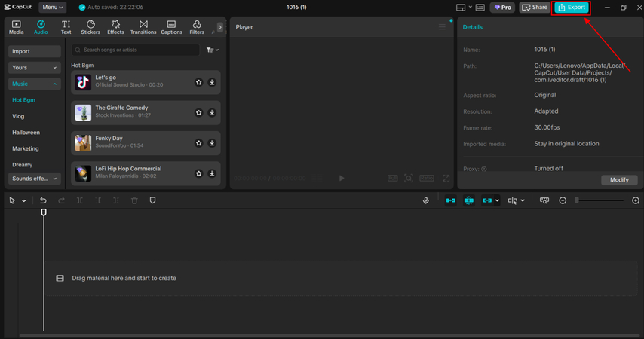This screenshot has width=644, height=339.
Task: Download The Giraffe Comedy track
Action: pyautogui.click(x=212, y=112)
